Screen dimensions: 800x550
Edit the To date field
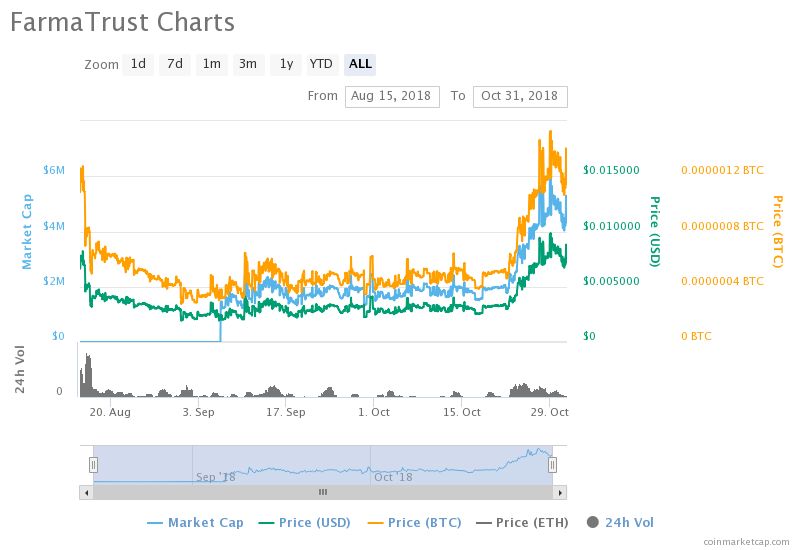pyautogui.click(x=520, y=96)
